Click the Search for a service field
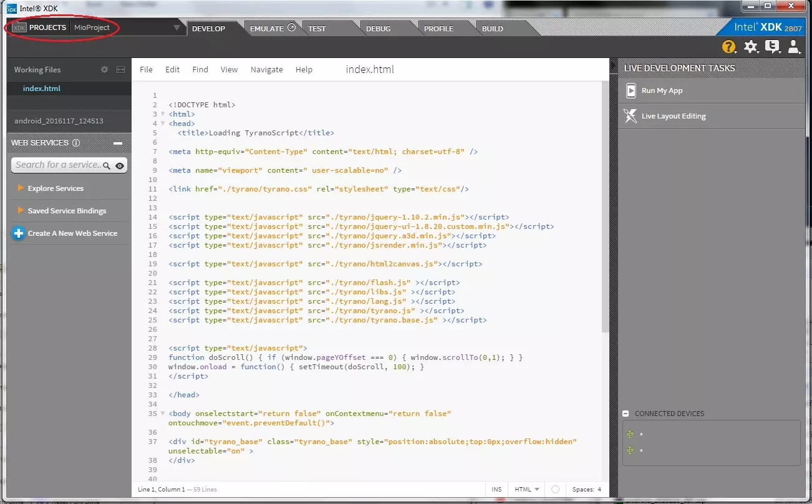This screenshot has width=812, height=504. point(57,165)
